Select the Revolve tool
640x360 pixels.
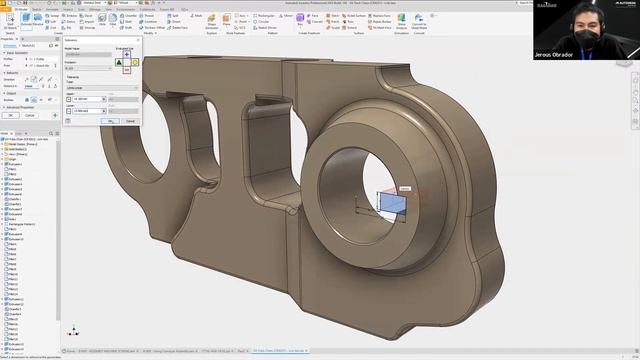pyautogui.click(x=38, y=20)
